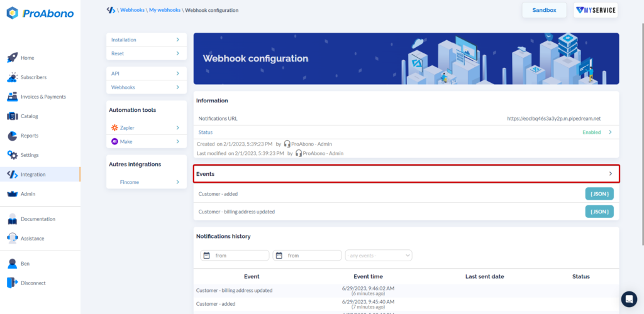Screen dimensions: 644x314
Task: Click headset icon beside Last modified admin
Action: [x=299, y=153]
